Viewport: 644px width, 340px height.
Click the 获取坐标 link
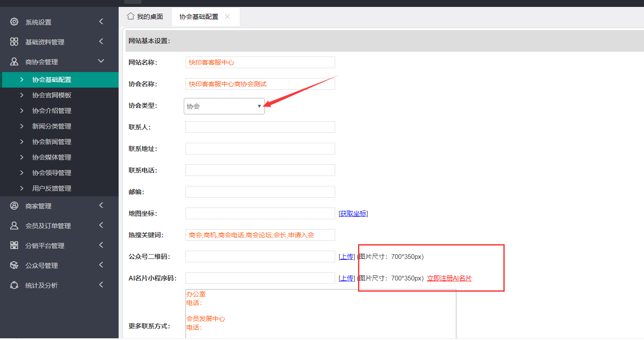click(x=353, y=214)
